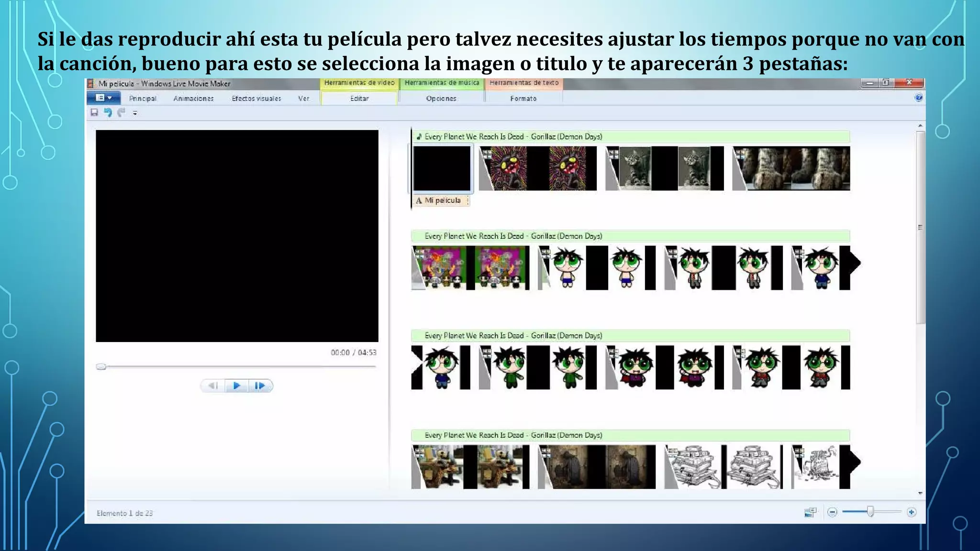Open the help icon in the ribbon
The height and width of the screenshot is (551, 980).
[x=918, y=98]
